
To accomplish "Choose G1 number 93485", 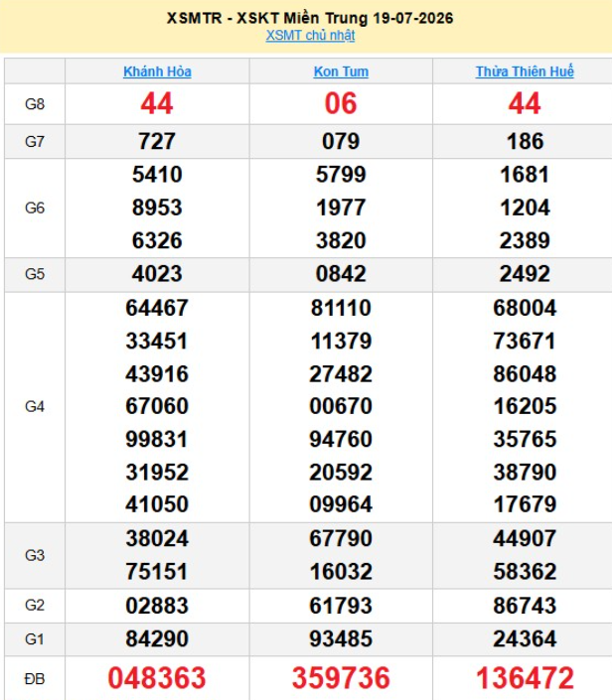I will pyautogui.click(x=341, y=638).
